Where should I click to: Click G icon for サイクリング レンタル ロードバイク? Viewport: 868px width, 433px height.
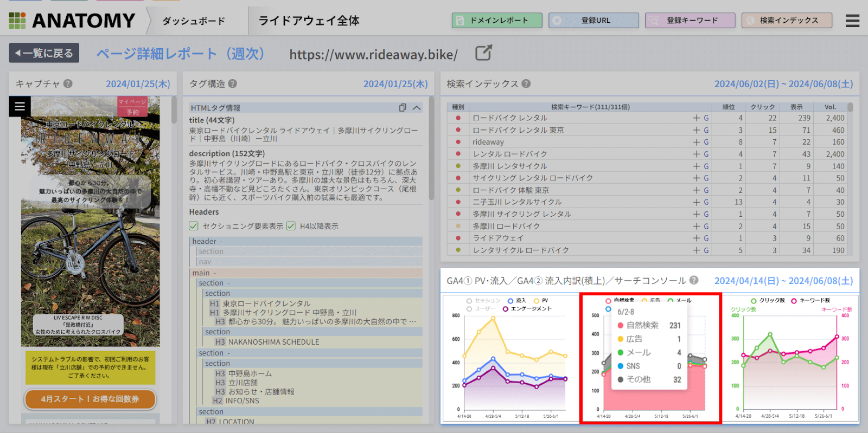coord(706,178)
